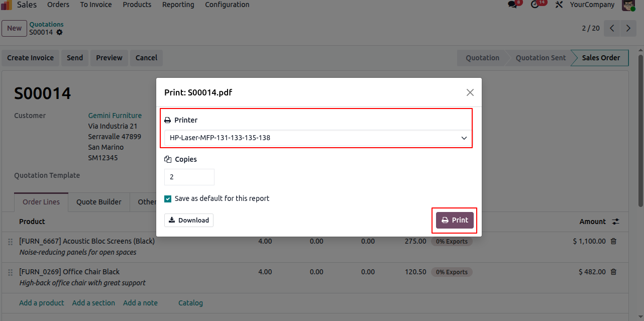Open the activities clock icon

point(535,5)
